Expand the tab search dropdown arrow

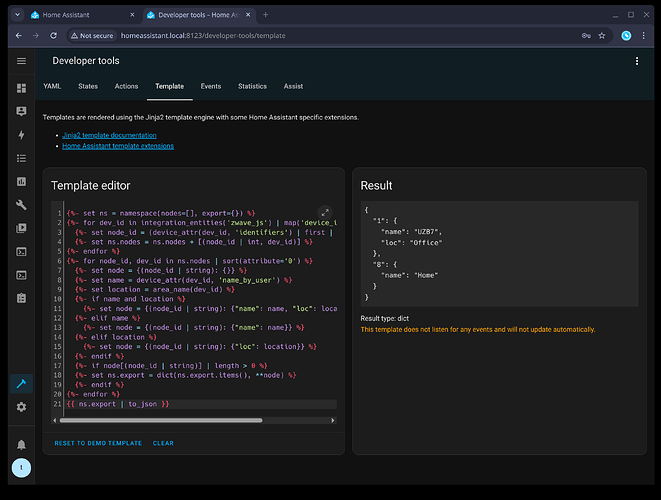[x=17, y=15]
